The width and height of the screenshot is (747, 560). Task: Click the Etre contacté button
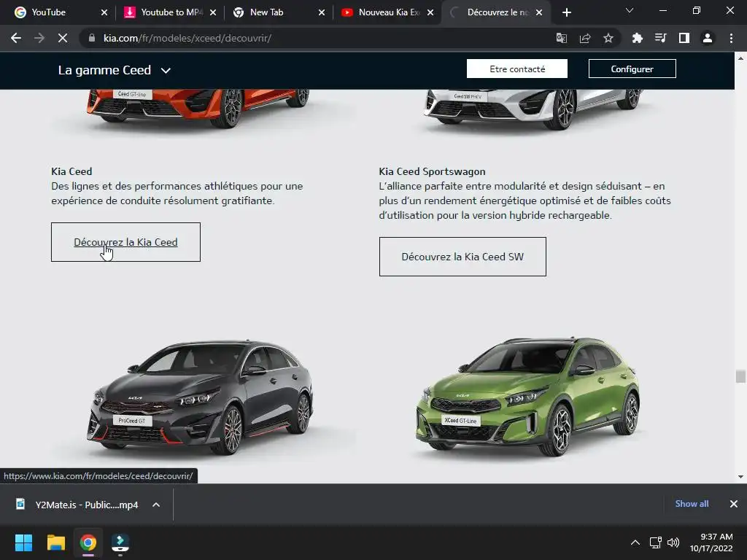pyautogui.click(x=517, y=69)
